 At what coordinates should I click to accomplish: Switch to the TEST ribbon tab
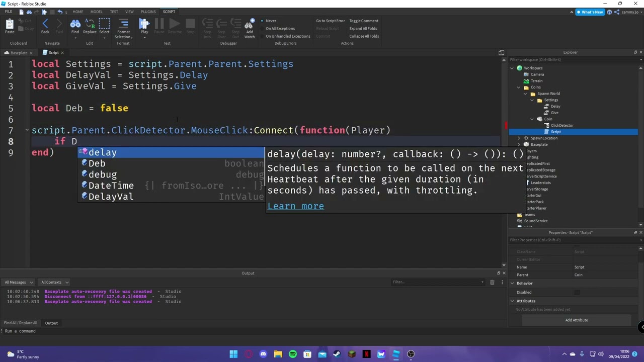(x=114, y=12)
